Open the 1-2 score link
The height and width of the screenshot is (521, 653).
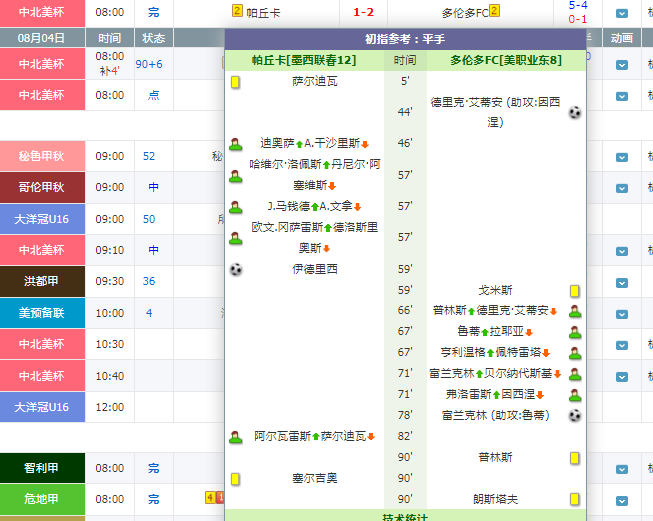363,13
